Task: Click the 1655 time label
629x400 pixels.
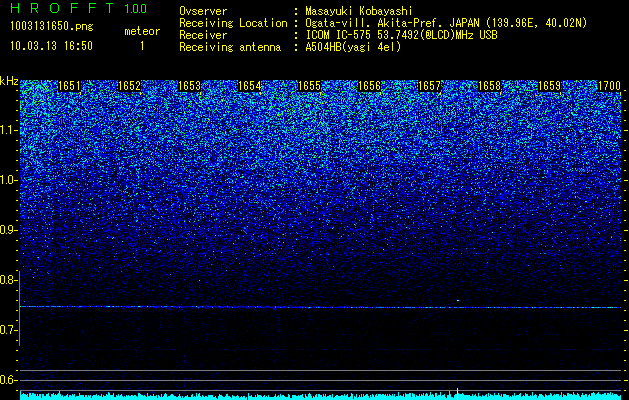Action: click(309, 86)
